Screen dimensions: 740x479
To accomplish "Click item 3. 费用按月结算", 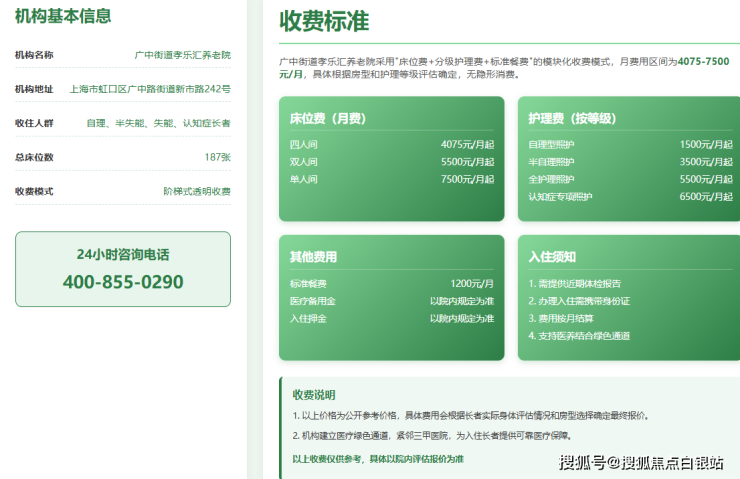I will point(561,319).
